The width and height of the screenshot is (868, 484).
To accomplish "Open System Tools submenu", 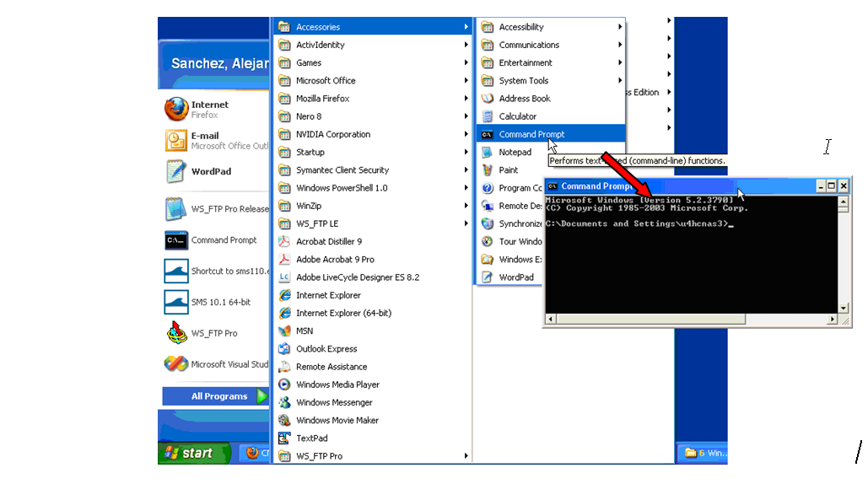I will pyautogui.click(x=552, y=80).
